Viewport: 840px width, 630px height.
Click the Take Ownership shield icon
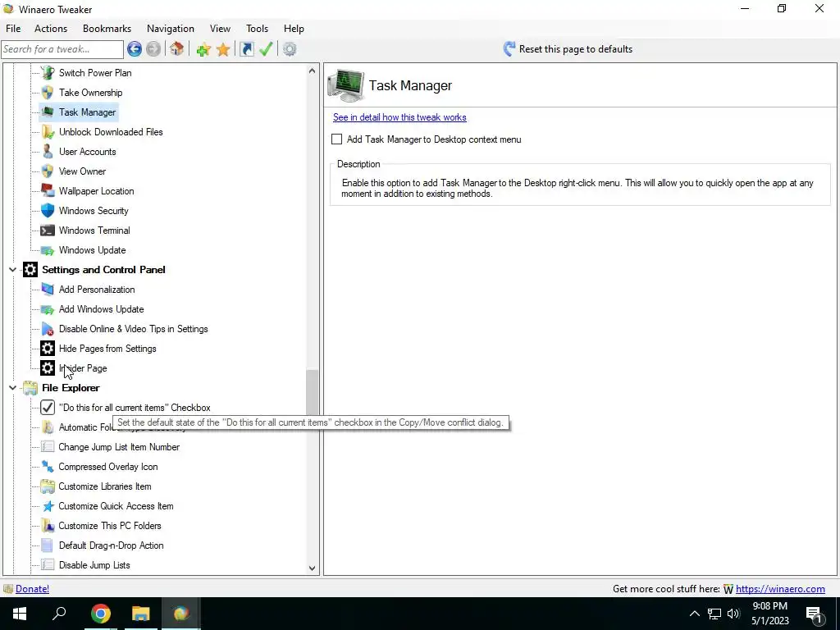click(x=48, y=93)
